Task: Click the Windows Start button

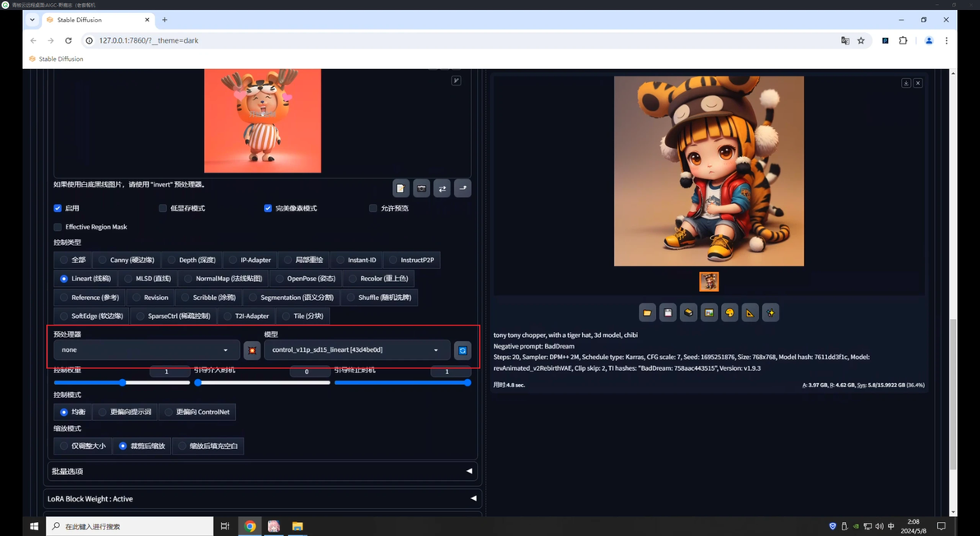Action: 34,526
